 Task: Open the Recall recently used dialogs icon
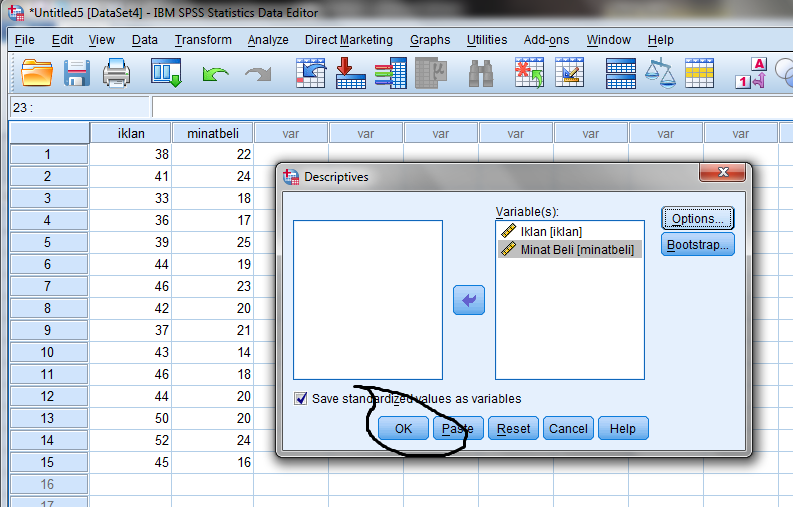[x=166, y=73]
